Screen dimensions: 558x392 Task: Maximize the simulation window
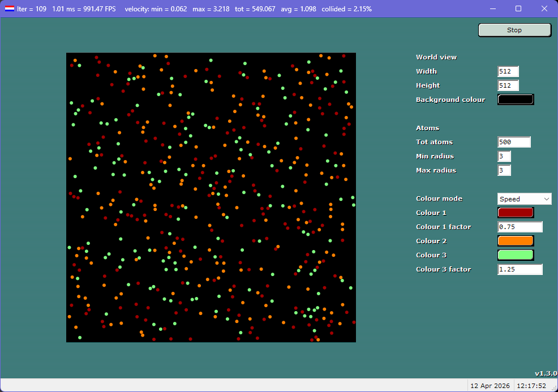(x=518, y=9)
